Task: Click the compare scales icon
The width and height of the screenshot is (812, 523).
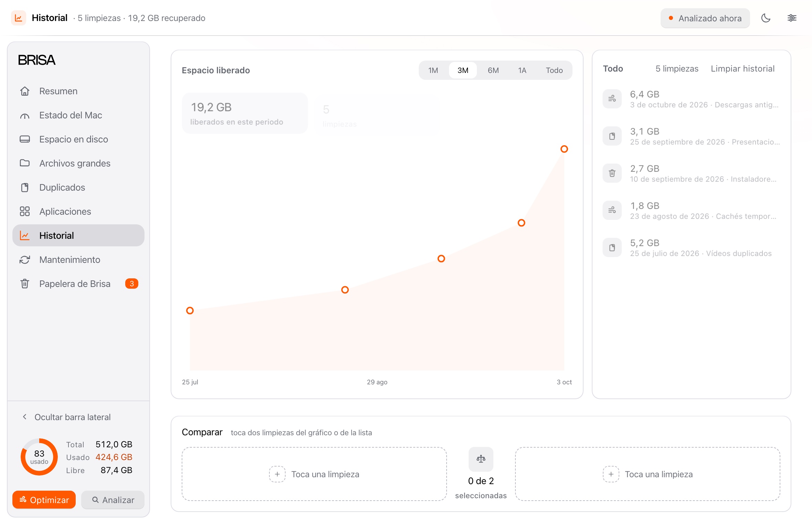Action: point(481,459)
